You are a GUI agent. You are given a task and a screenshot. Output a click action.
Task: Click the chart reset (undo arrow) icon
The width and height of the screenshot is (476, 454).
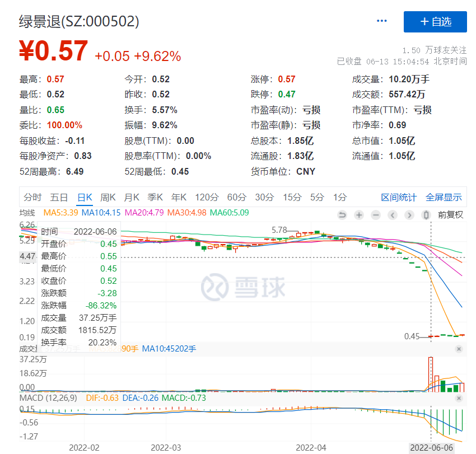tap(342, 215)
